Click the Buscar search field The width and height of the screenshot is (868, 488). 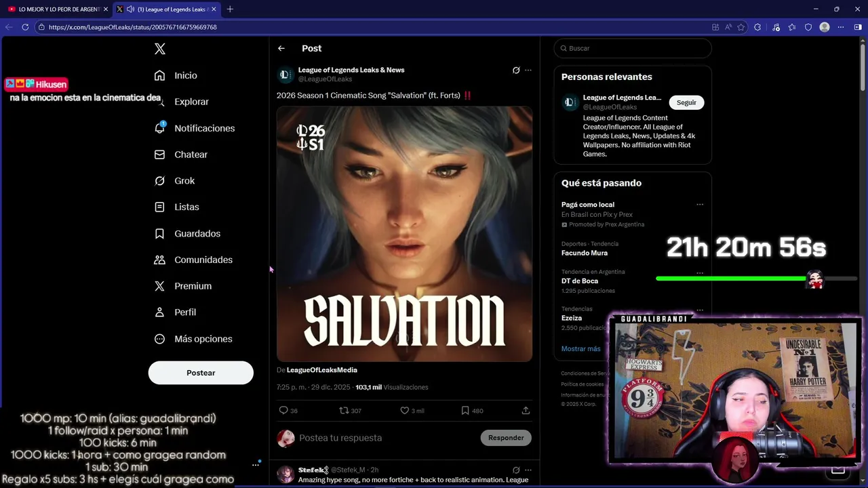click(x=633, y=48)
